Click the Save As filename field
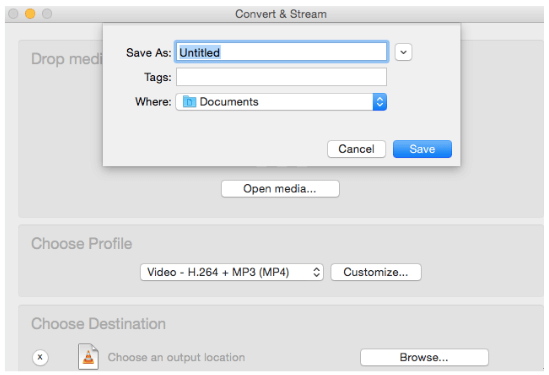 (282, 52)
